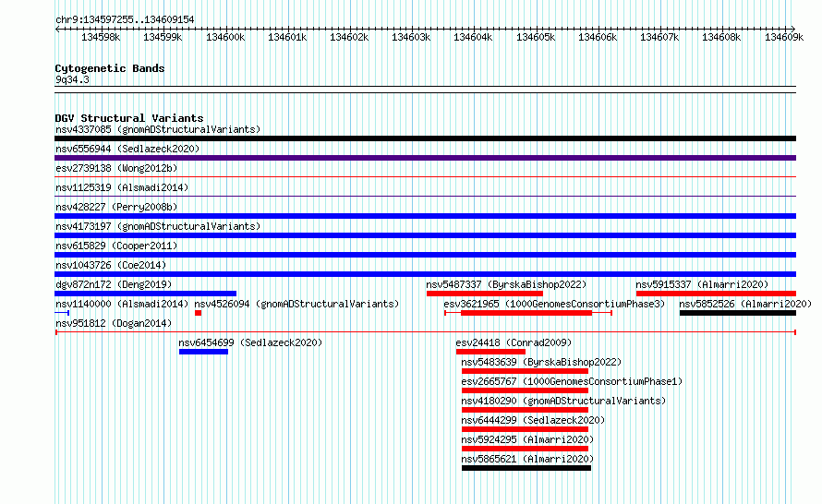The width and height of the screenshot is (822, 504).
Task: Click the 134598k ruler tick label
Action: [x=101, y=37]
